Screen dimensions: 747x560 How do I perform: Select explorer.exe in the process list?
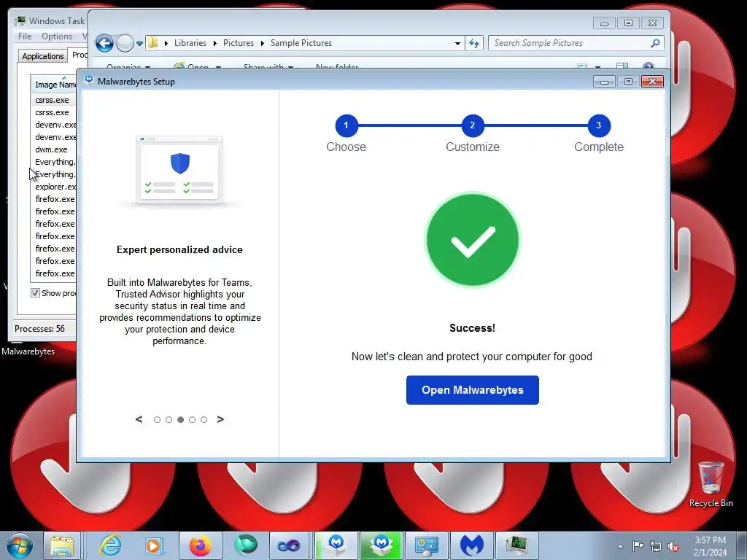[x=55, y=187]
